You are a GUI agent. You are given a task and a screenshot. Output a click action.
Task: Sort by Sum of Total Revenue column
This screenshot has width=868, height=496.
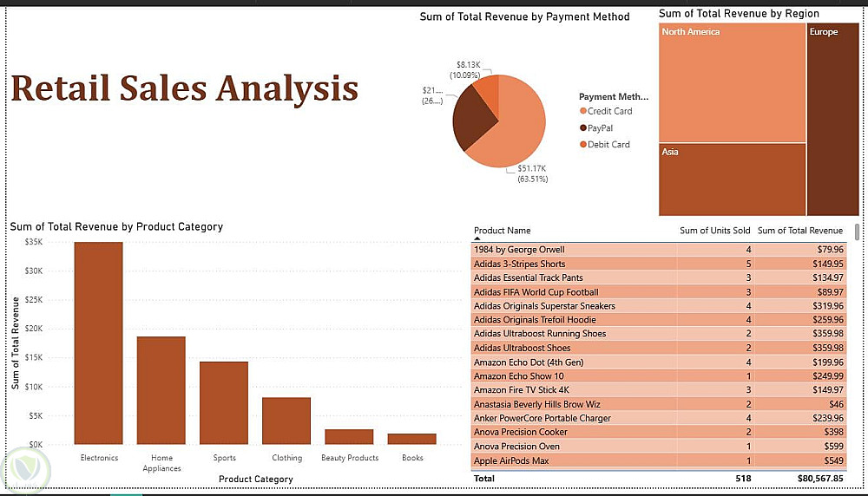coord(800,231)
